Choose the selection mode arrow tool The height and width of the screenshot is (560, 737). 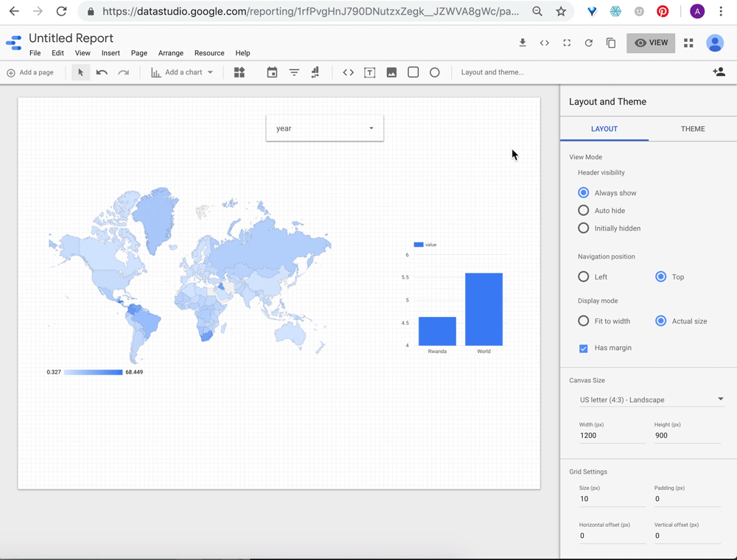[x=80, y=72]
